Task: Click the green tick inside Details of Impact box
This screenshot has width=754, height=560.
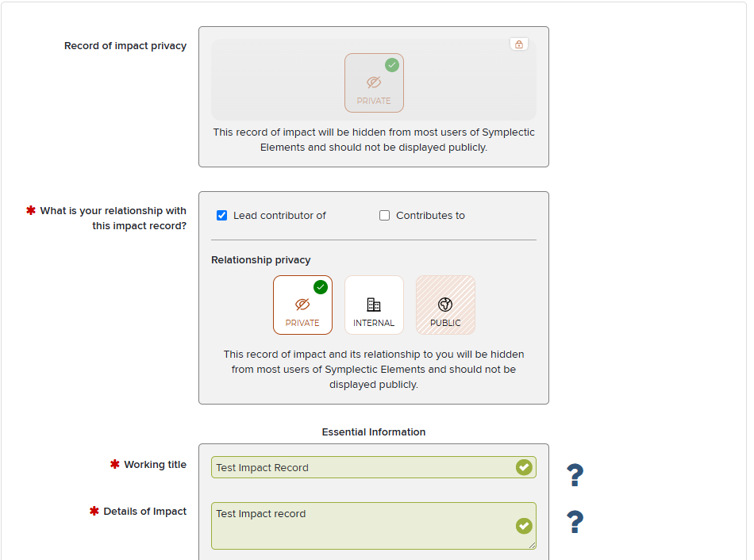Action: tap(524, 526)
